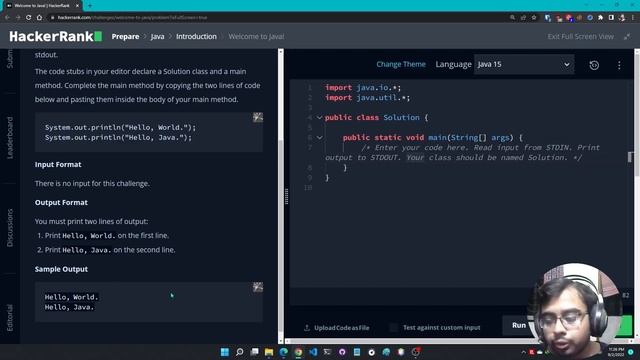
Task: Switch to Chrome in the taskbar
Action: coord(298,352)
